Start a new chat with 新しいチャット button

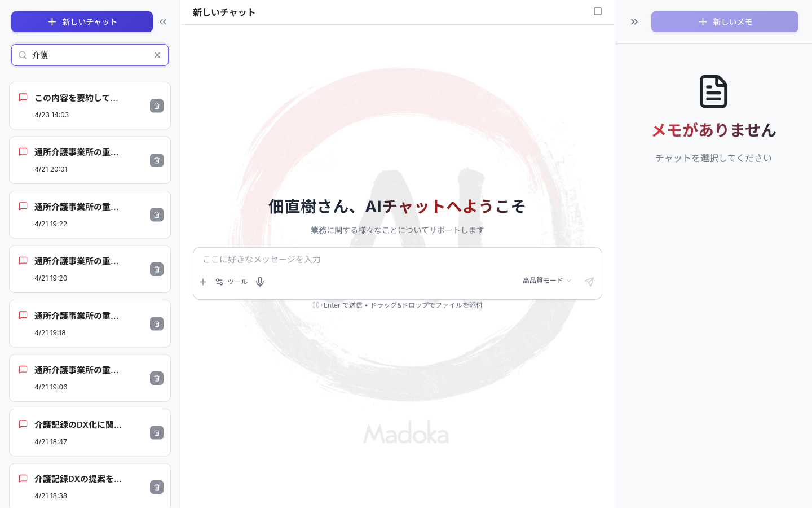(x=82, y=21)
